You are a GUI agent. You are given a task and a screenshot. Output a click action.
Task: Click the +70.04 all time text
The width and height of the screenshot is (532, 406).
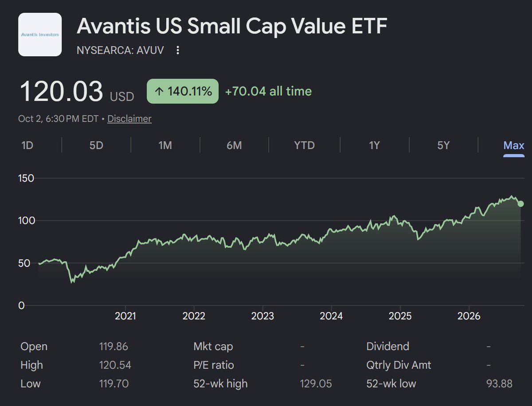(268, 91)
